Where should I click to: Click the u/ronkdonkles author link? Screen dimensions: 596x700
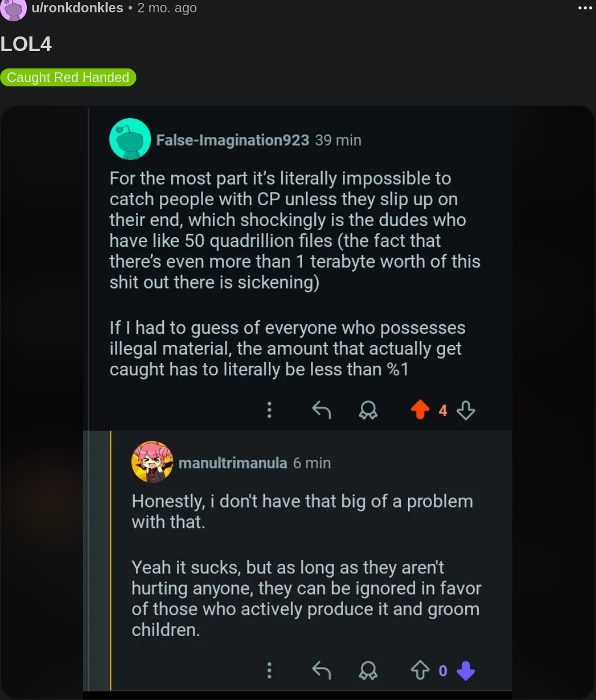[77, 8]
